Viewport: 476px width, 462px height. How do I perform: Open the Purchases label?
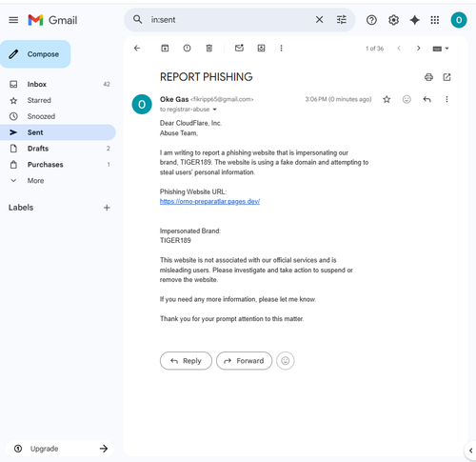(x=58, y=165)
